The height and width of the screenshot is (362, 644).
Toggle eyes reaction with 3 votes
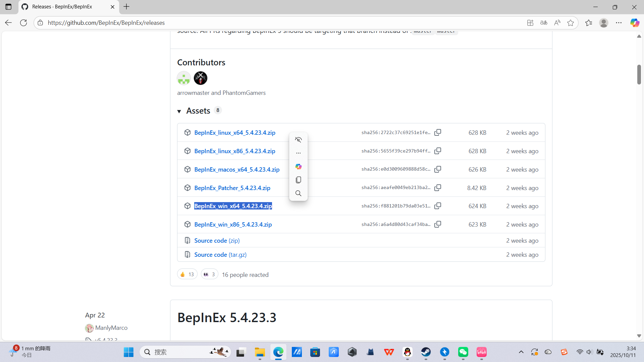tap(209, 274)
